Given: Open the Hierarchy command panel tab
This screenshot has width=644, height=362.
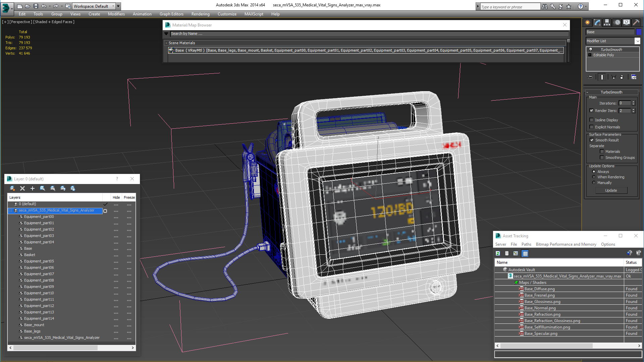Looking at the screenshot, I should coord(607,22).
